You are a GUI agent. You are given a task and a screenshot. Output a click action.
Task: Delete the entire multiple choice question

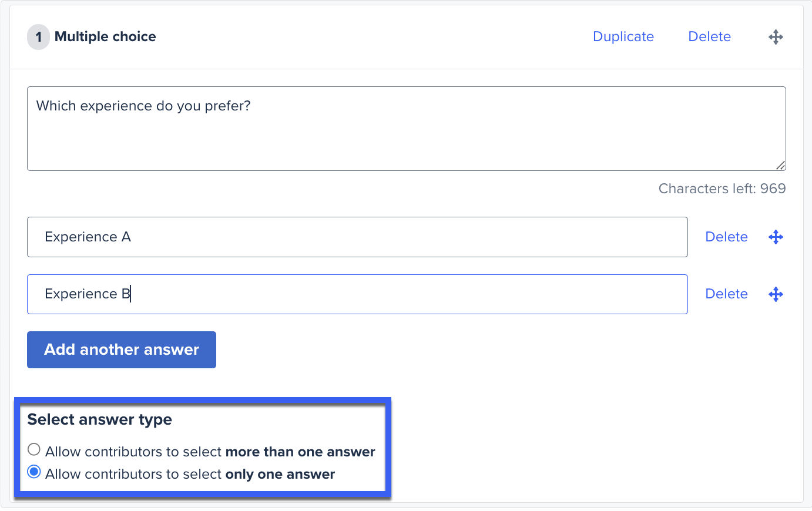coord(709,36)
